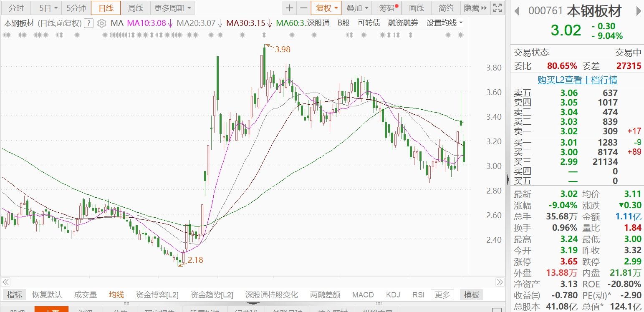Toggle the 简约 simple mode
This screenshot has height=312, width=644.
point(446,8)
